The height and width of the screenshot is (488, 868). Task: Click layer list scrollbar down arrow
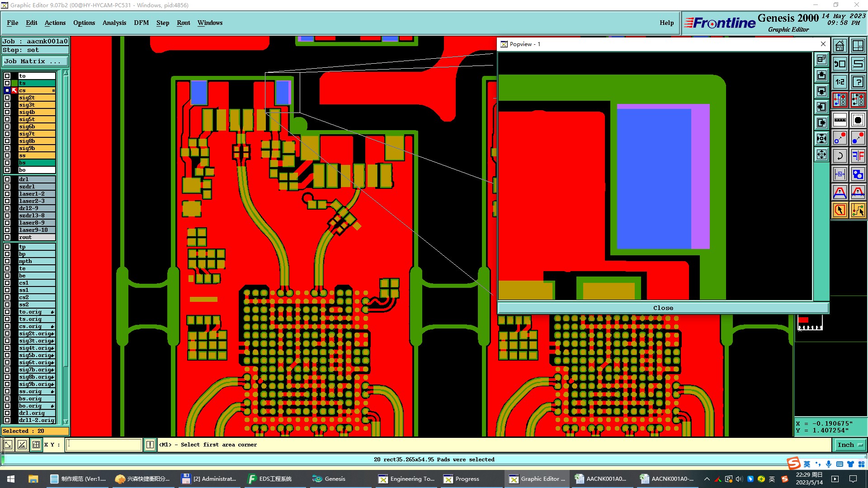coord(66,422)
